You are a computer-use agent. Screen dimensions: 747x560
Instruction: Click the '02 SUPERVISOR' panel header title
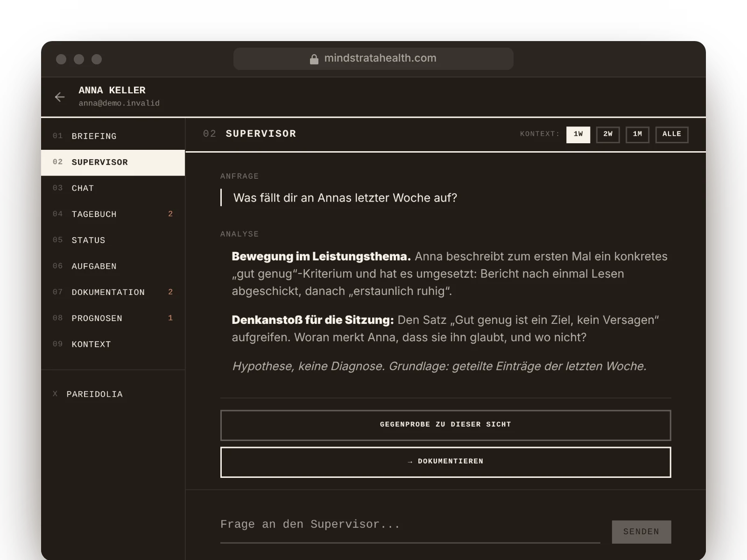click(x=250, y=134)
